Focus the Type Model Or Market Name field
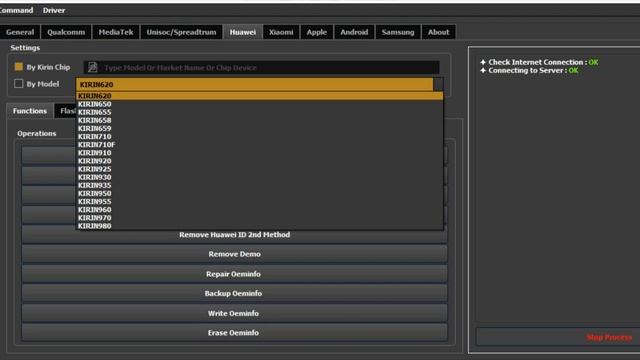Image resolution: width=640 pixels, height=360 pixels. pos(262,67)
